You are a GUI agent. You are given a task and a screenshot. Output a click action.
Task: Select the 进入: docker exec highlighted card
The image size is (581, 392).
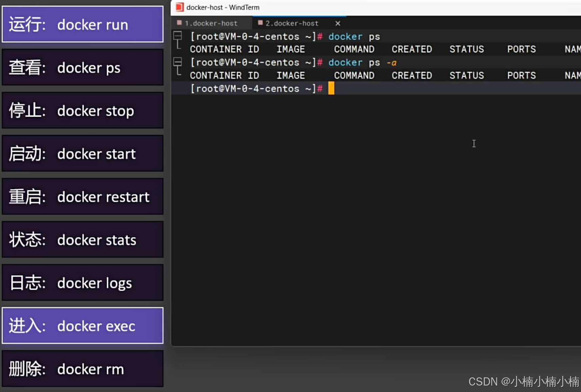click(x=83, y=325)
